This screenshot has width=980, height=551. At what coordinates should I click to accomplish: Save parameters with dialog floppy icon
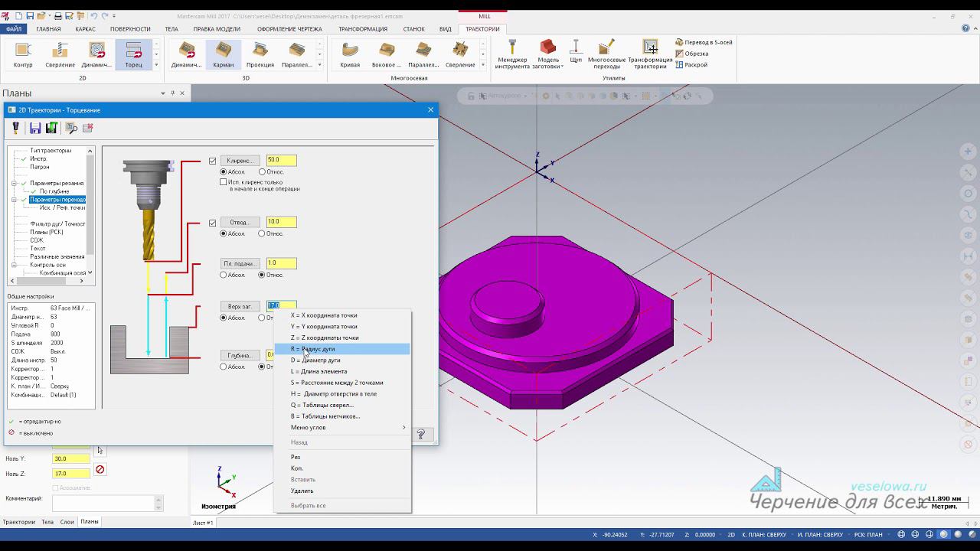coord(35,128)
